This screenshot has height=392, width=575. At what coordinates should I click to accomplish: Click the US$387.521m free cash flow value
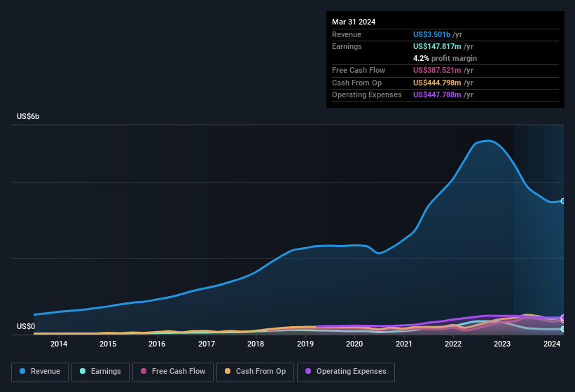(x=437, y=70)
